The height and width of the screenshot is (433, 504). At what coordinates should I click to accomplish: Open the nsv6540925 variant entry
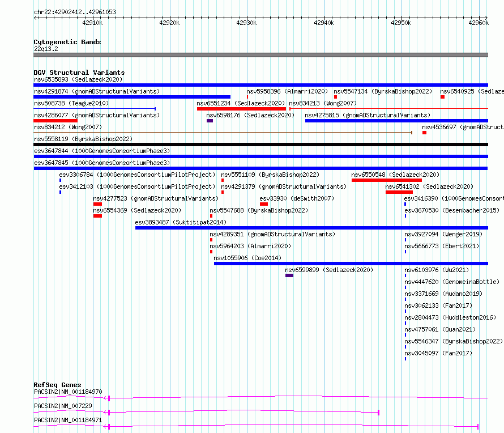click(x=472, y=91)
